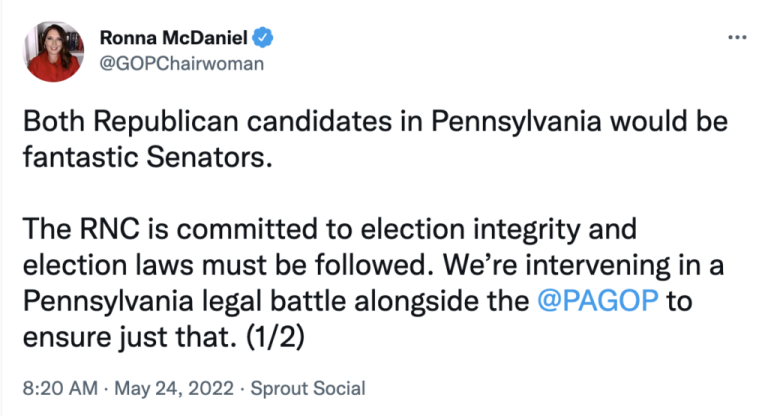768x416 pixels.
Task: Open Ronna McDaniel's profile photo
Action: click(x=55, y=52)
